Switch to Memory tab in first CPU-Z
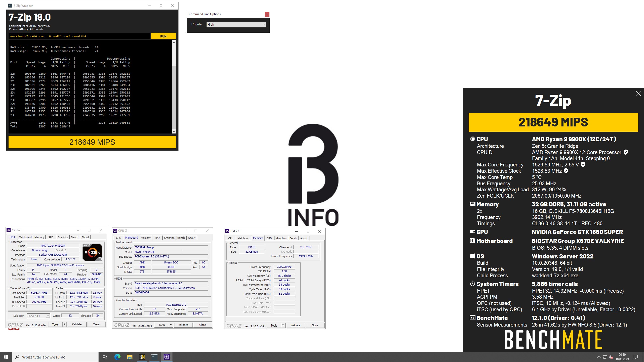 pyautogui.click(x=39, y=237)
